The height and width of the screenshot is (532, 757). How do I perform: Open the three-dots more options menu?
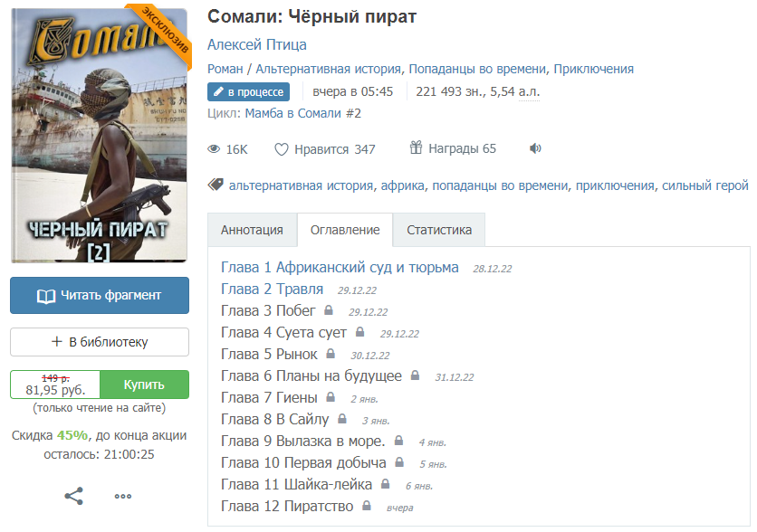click(122, 497)
